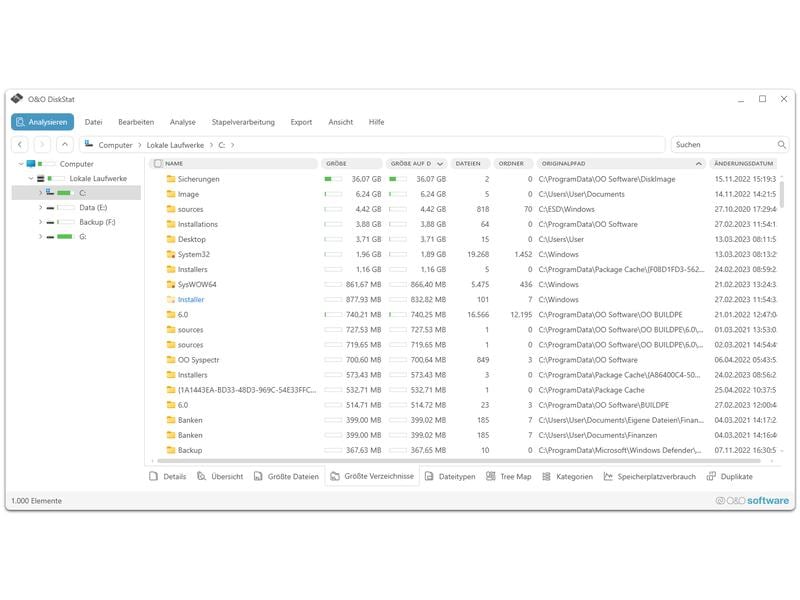Click the Größe auf D sort arrow
This screenshot has height=600, width=800.
[440, 164]
